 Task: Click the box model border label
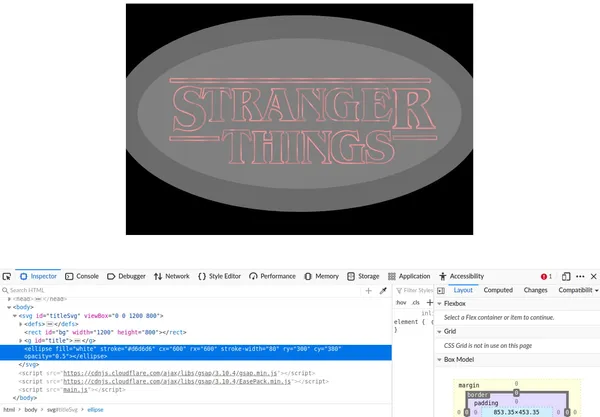click(x=478, y=394)
